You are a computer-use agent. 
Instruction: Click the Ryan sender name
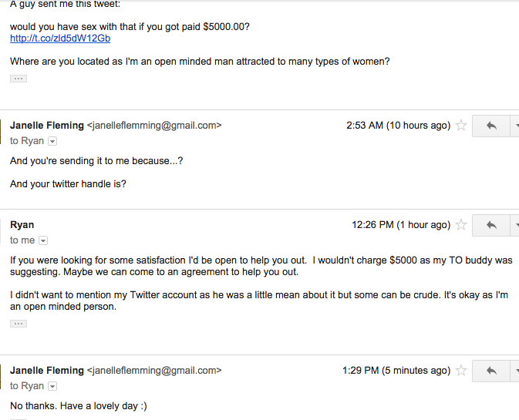[22, 225]
